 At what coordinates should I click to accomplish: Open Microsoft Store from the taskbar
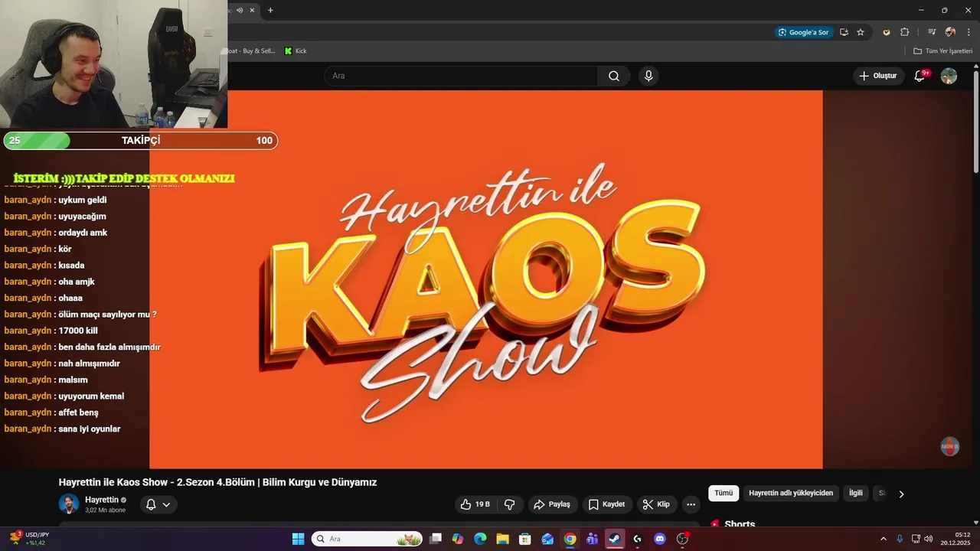525,539
